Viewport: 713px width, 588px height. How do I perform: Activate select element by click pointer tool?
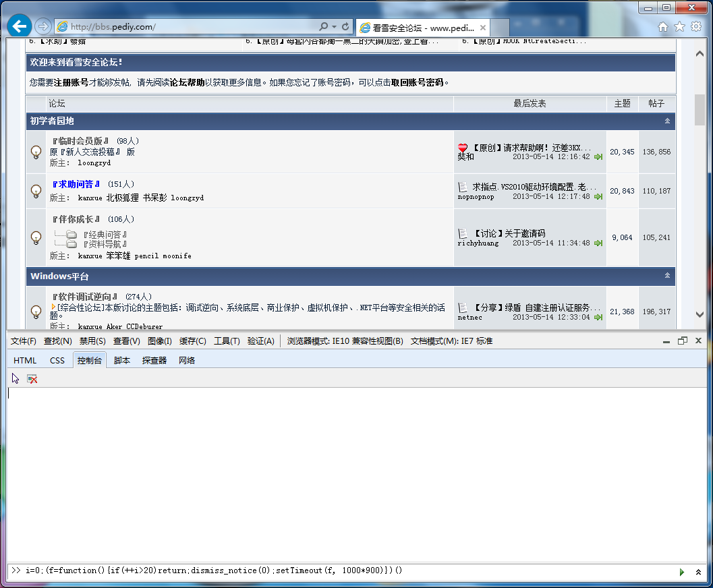[x=16, y=378]
